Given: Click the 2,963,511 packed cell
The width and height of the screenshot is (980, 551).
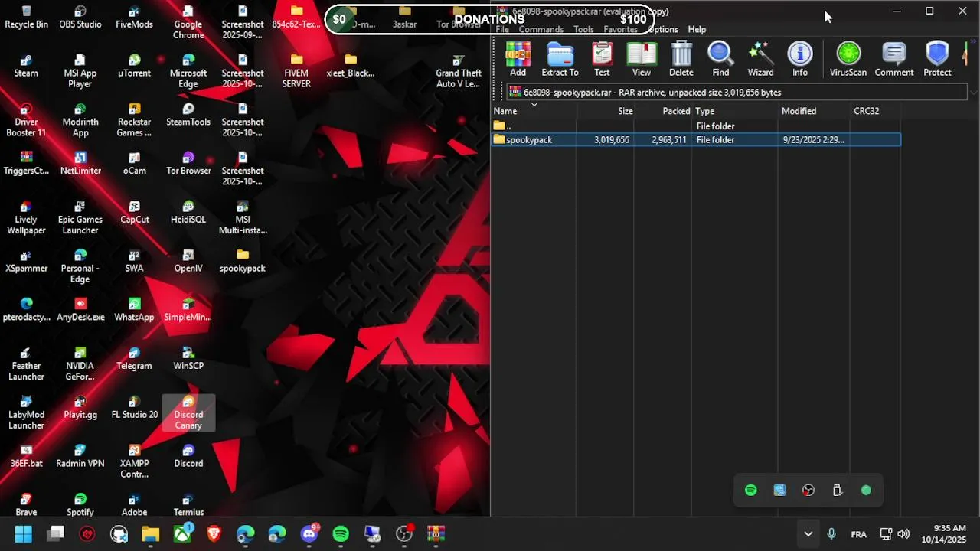Looking at the screenshot, I should [x=668, y=140].
